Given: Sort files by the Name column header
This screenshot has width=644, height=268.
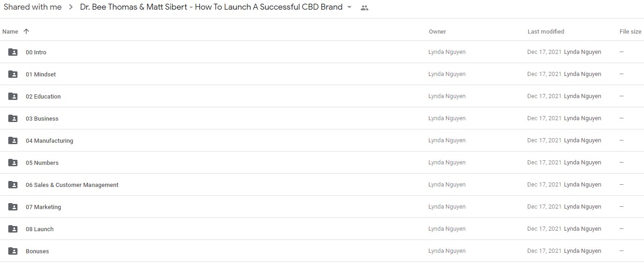Looking at the screenshot, I should [x=10, y=32].
